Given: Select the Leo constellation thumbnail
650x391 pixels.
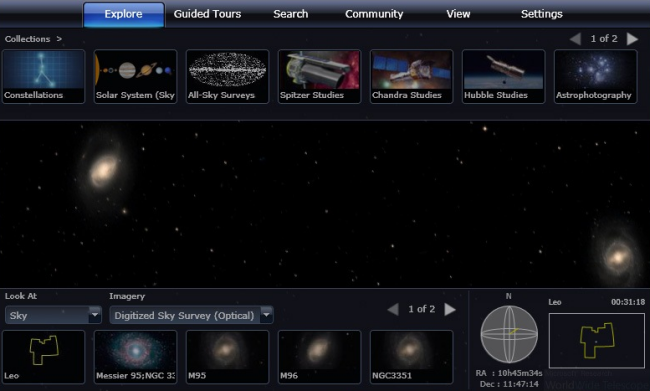Looking at the screenshot, I should [44, 357].
